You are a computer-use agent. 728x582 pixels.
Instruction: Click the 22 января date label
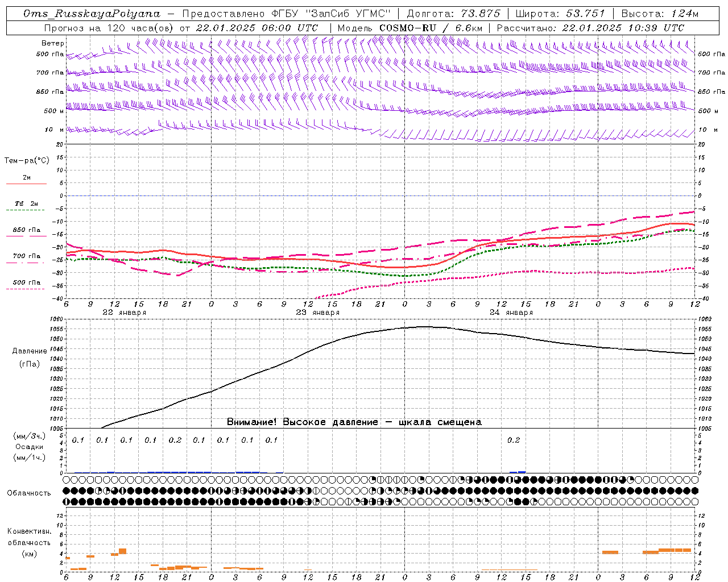coord(124,313)
